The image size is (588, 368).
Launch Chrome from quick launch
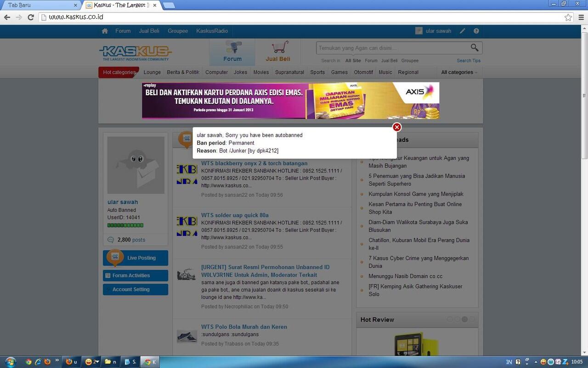28,362
